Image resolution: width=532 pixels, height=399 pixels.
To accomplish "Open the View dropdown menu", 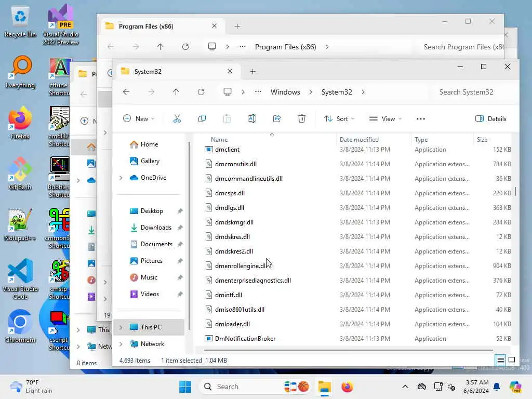I will click(385, 118).
